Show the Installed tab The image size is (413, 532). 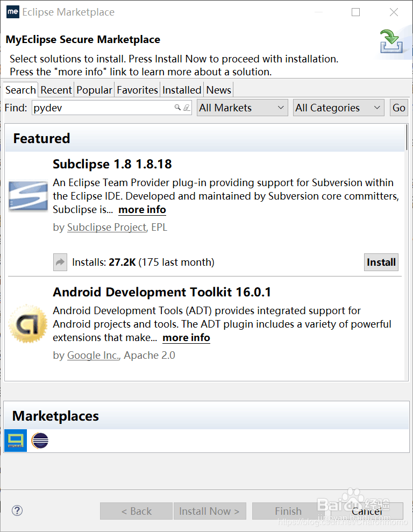(x=182, y=90)
